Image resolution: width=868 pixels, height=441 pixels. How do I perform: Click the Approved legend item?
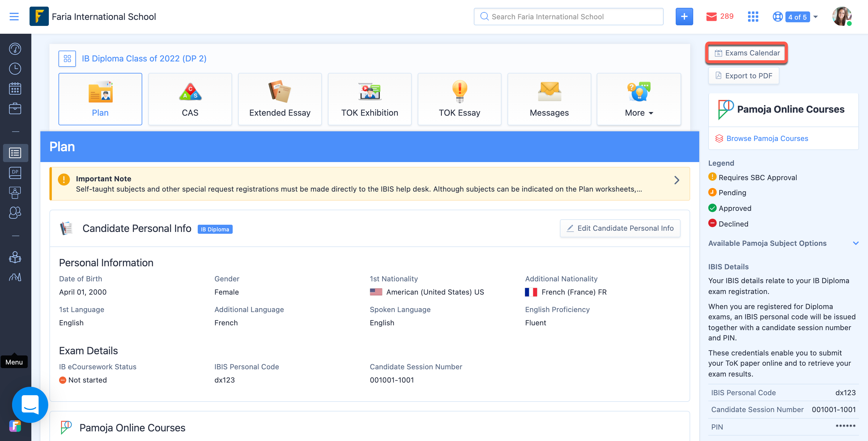729,208
